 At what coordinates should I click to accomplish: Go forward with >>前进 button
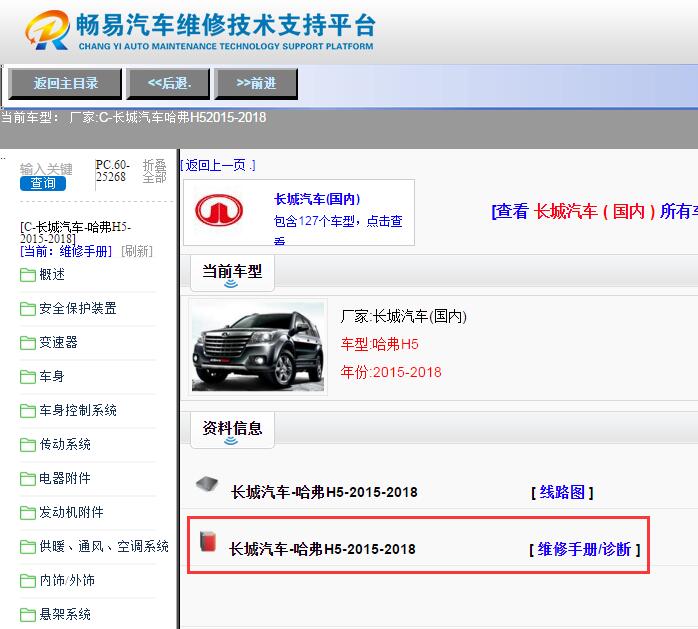256,83
